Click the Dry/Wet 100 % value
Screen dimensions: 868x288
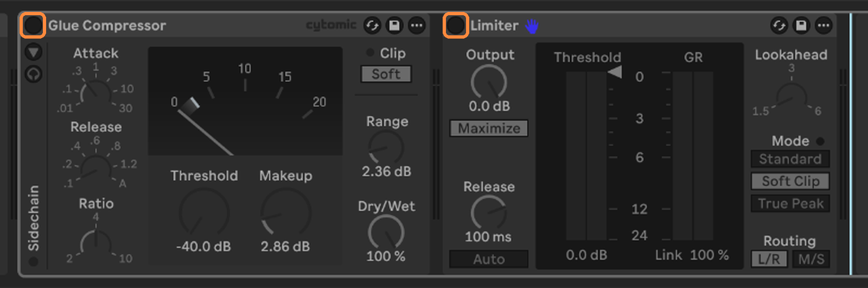pos(386,256)
